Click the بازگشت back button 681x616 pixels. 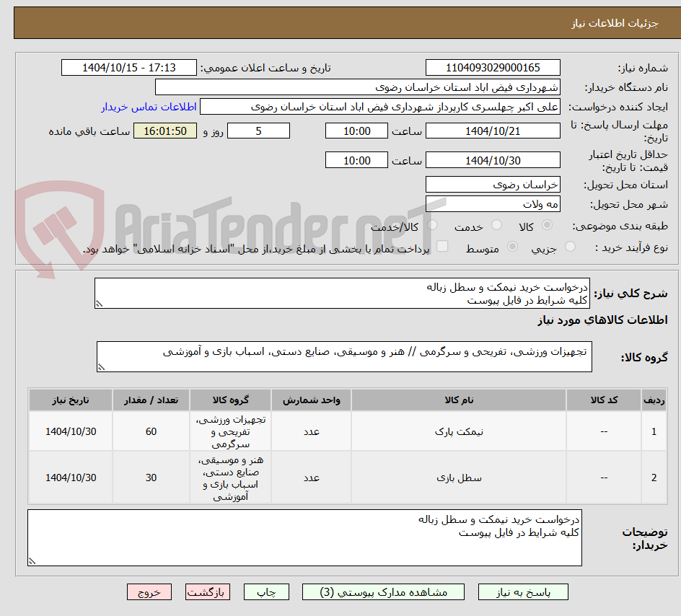(208, 592)
